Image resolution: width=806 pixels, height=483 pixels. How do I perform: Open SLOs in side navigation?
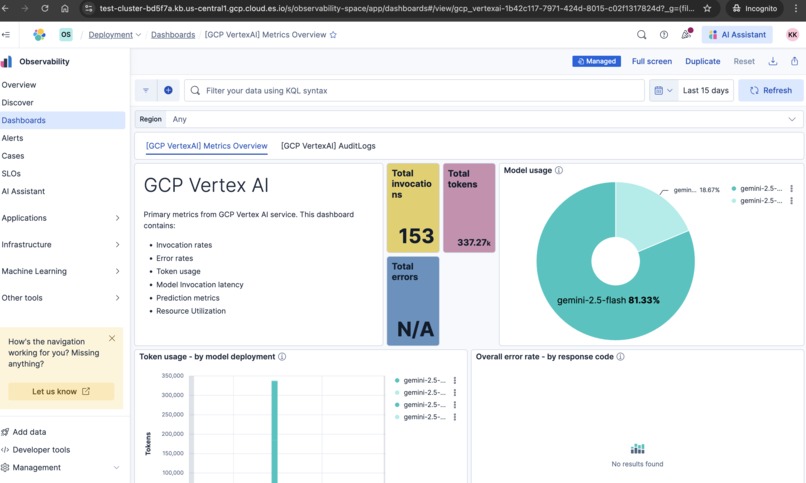[x=11, y=174]
